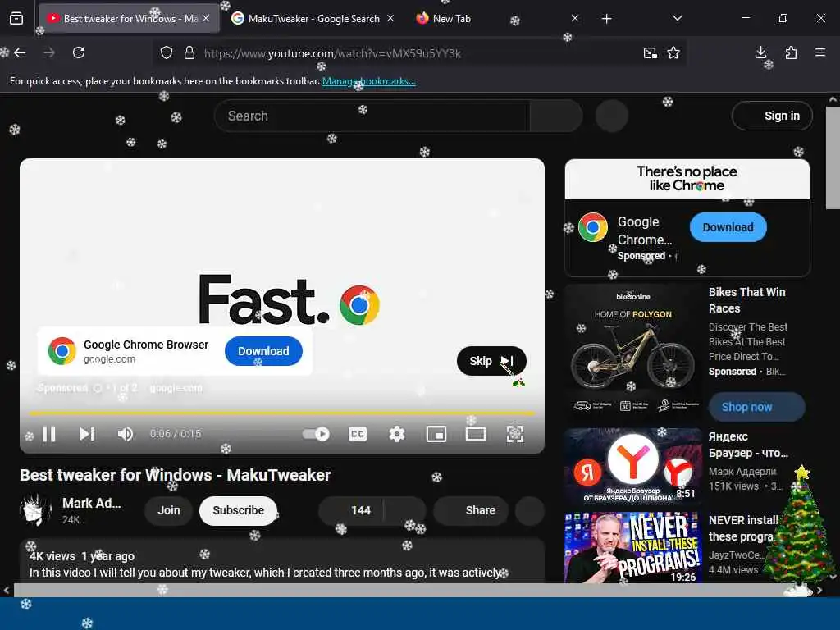Screen dimensions: 840x630
Task: Open NEVER install these programs thumbnail
Action: tap(632, 547)
